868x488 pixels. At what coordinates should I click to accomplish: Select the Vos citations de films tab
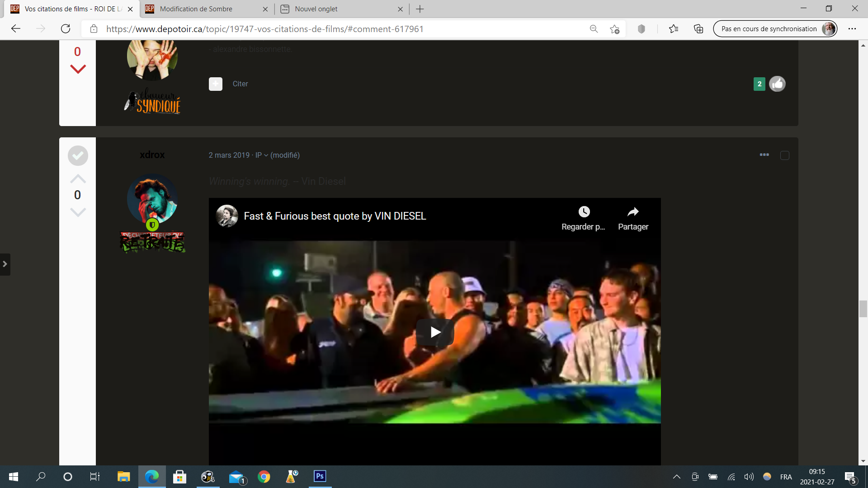[x=73, y=9]
